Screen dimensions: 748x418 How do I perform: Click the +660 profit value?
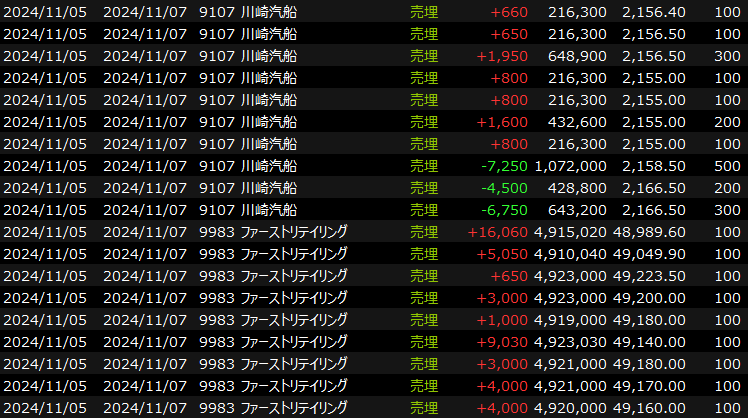[509, 12]
